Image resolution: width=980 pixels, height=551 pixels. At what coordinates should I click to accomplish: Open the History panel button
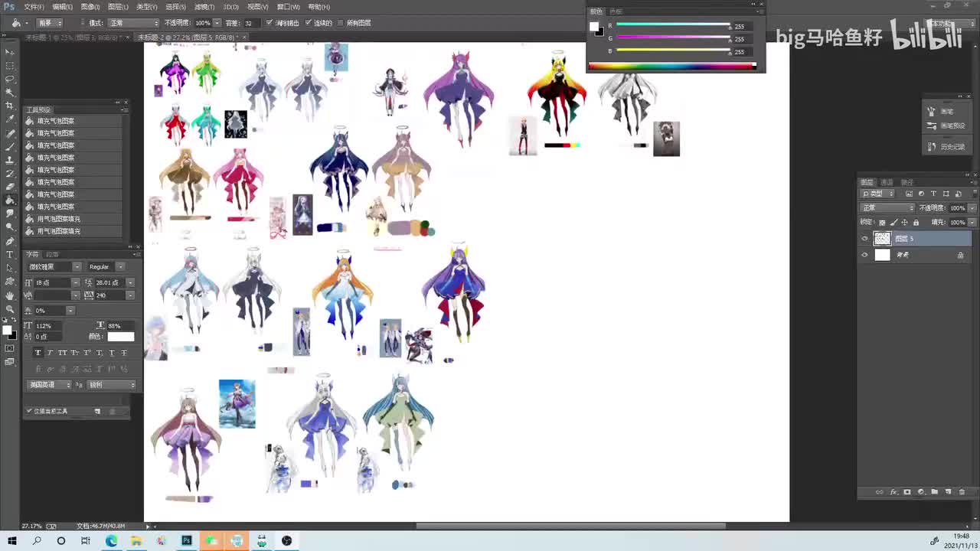click(947, 146)
